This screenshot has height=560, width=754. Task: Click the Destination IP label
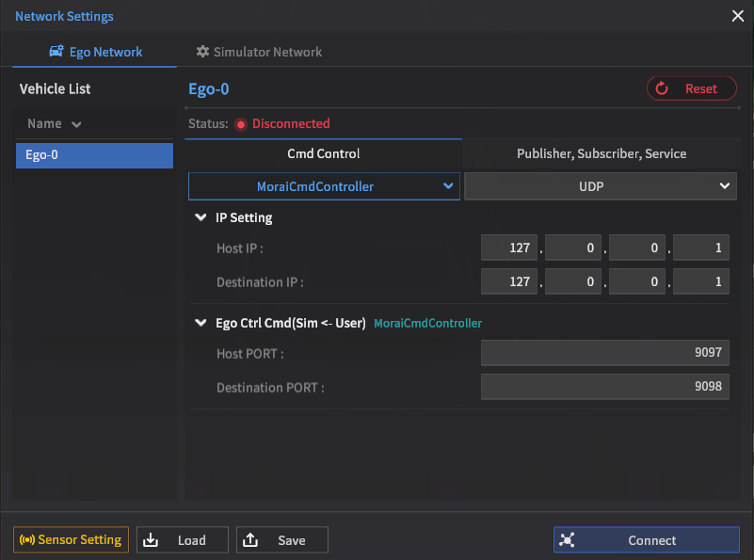[260, 281]
